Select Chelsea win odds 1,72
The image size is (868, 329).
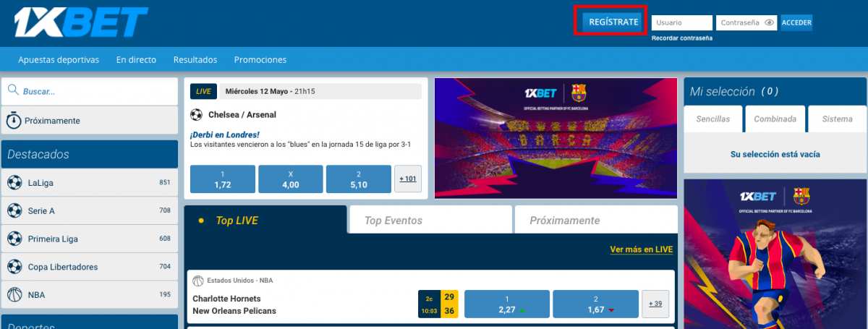[x=223, y=179]
